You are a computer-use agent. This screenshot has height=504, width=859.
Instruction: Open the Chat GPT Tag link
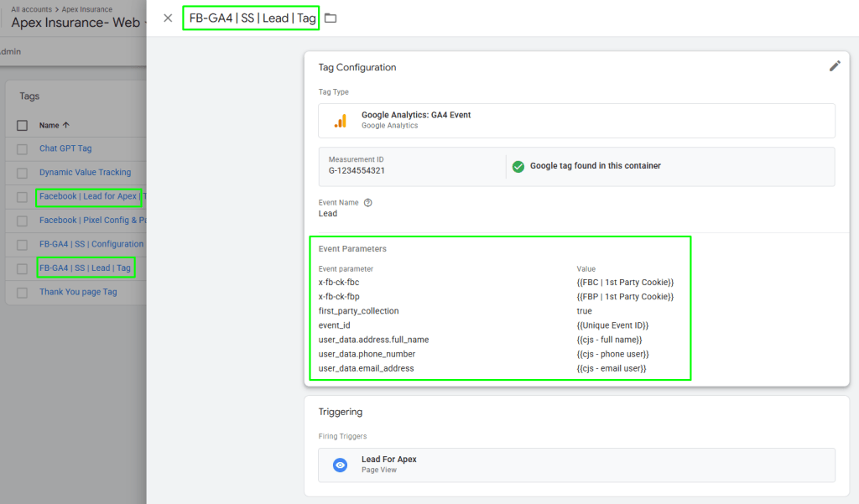click(65, 148)
